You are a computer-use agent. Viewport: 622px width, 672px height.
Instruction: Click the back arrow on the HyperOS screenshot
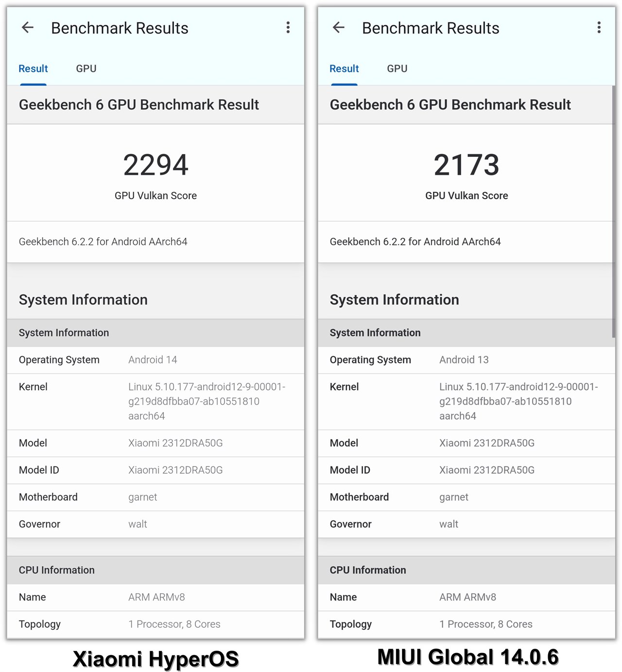[x=28, y=28]
